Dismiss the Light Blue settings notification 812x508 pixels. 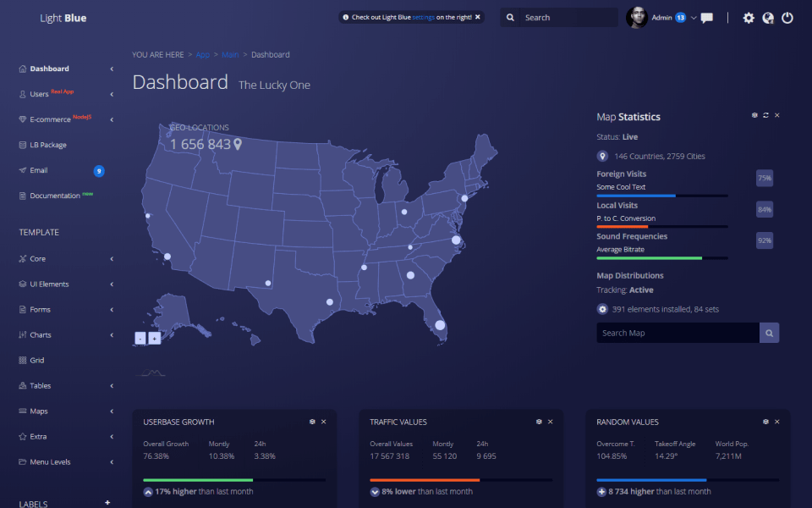coord(477,17)
